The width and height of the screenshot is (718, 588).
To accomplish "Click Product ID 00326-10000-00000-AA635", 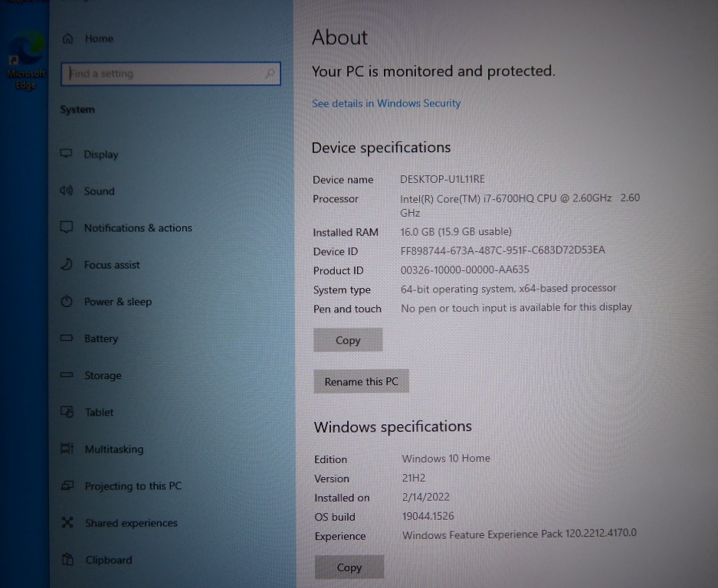I will pos(465,269).
